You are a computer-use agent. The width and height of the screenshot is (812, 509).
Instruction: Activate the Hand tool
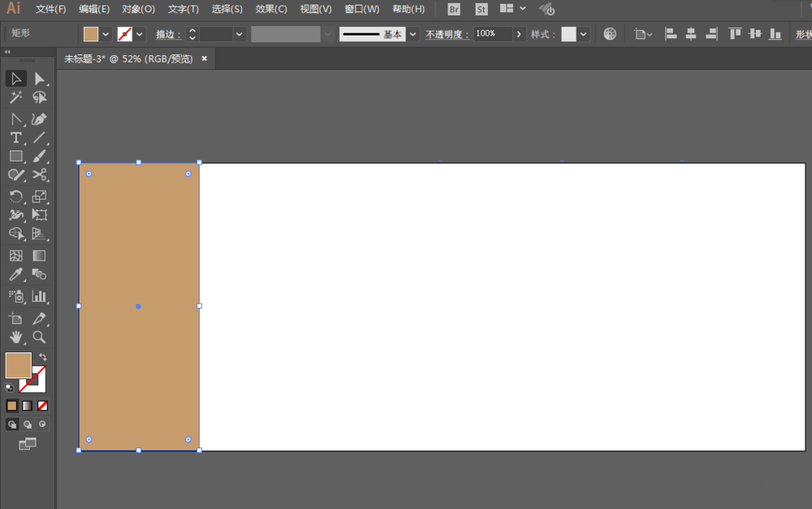[16, 337]
